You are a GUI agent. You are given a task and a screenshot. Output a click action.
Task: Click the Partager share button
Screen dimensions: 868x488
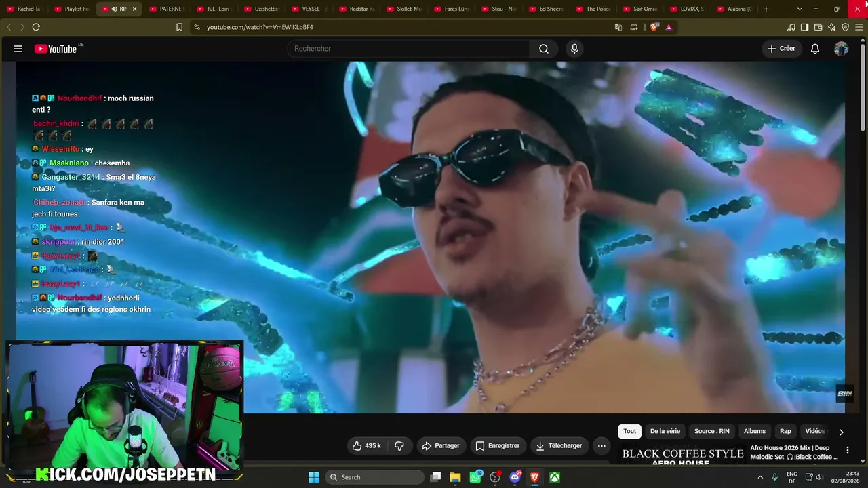point(440,446)
